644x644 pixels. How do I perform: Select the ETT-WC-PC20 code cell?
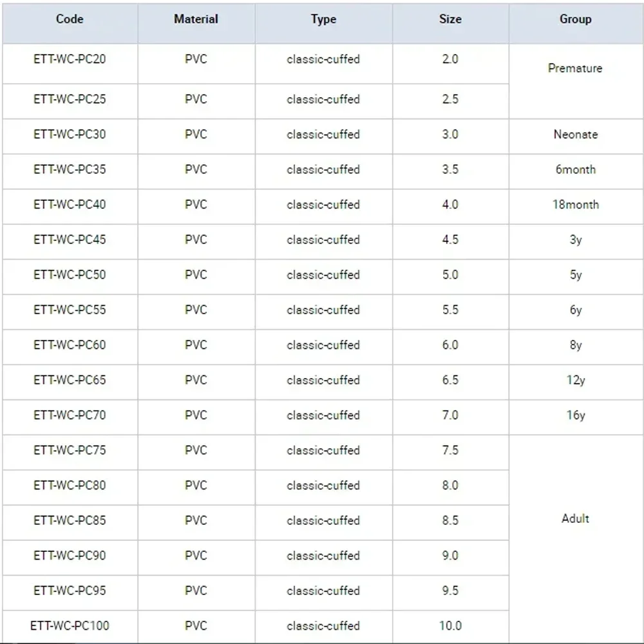[70, 59]
